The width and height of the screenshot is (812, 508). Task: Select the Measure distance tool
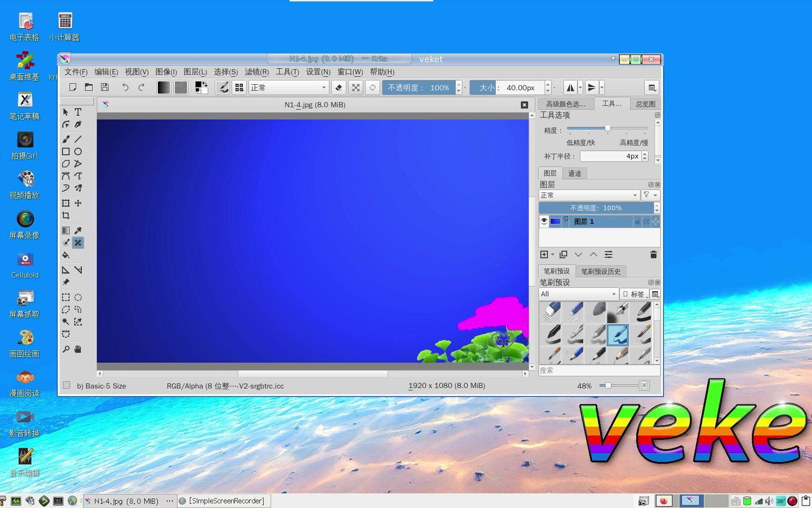coord(78,270)
